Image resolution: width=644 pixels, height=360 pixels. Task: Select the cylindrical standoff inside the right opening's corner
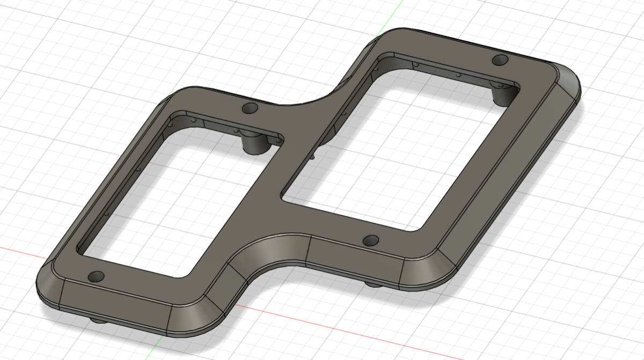click(503, 95)
